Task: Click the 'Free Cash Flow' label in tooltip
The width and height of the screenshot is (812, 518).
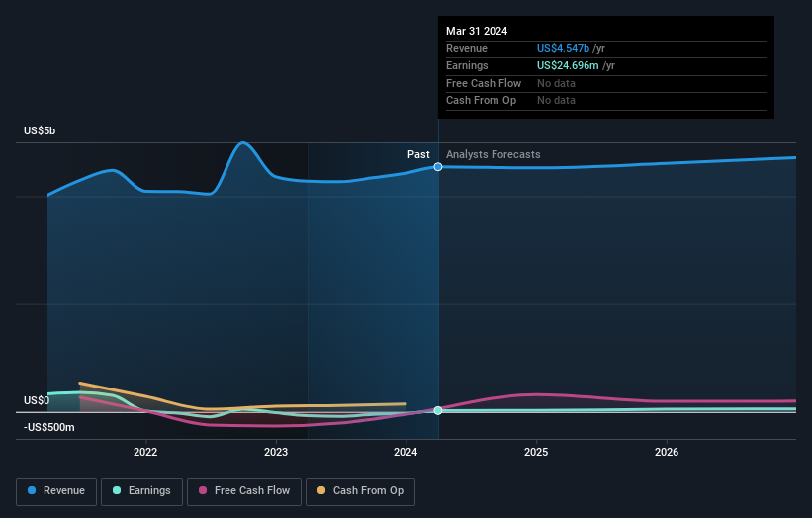Action: click(484, 83)
